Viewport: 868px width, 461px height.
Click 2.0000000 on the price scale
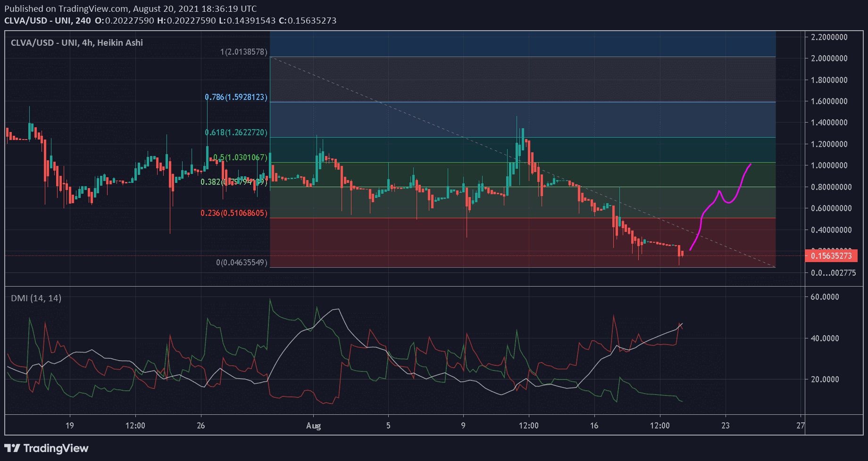coord(829,58)
